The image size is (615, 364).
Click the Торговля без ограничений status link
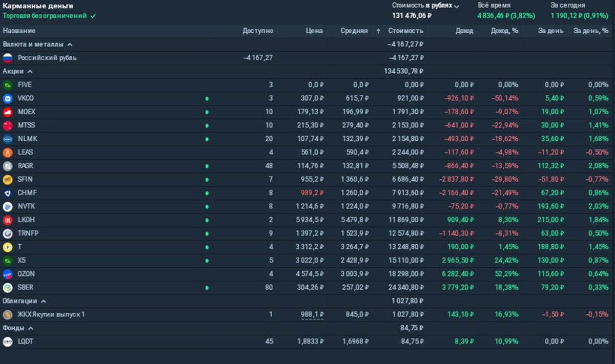click(45, 16)
